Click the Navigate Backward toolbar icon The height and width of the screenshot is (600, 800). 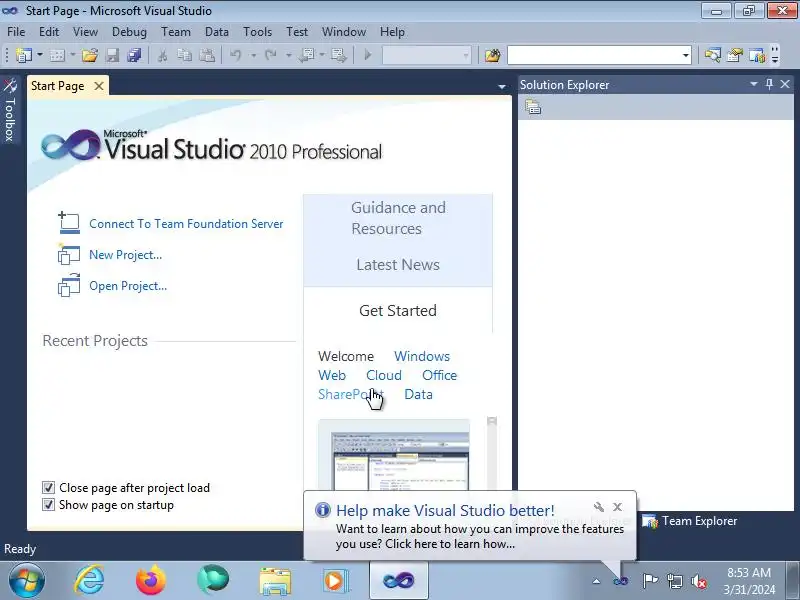tap(307, 55)
